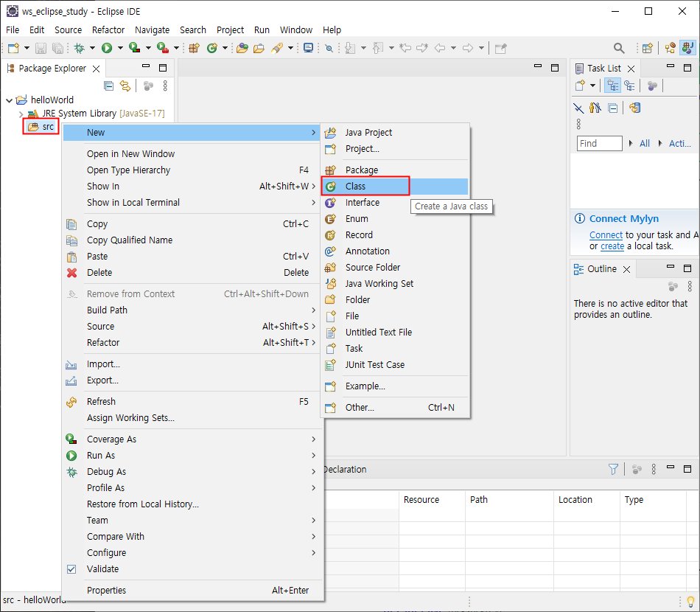Select the src folder in Package Explorer
The width and height of the screenshot is (700, 612).
pos(41,127)
